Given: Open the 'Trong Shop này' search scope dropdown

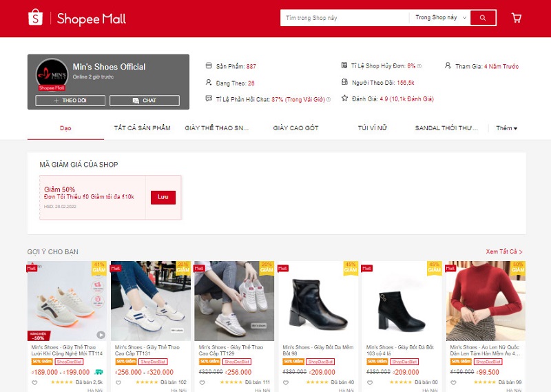Looking at the screenshot, I should pos(440,18).
